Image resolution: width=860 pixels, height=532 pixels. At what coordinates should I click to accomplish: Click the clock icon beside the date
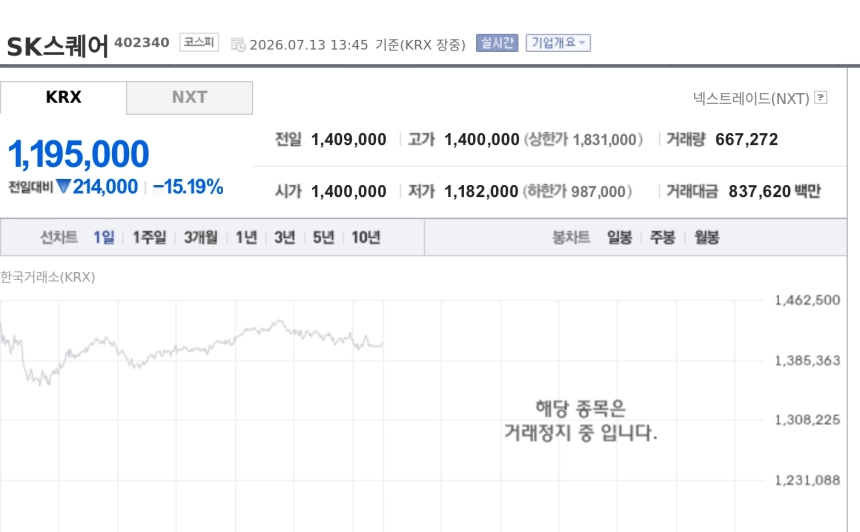point(238,44)
